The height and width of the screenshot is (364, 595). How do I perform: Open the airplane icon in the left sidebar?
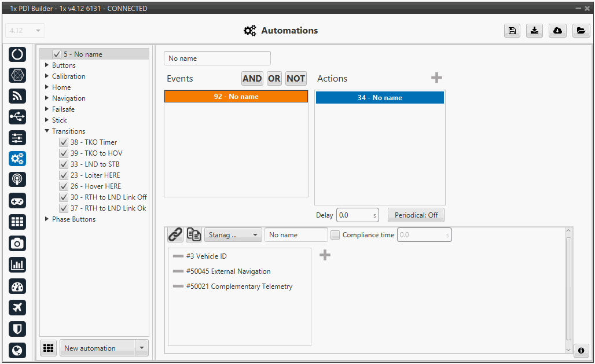[x=17, y=307]
